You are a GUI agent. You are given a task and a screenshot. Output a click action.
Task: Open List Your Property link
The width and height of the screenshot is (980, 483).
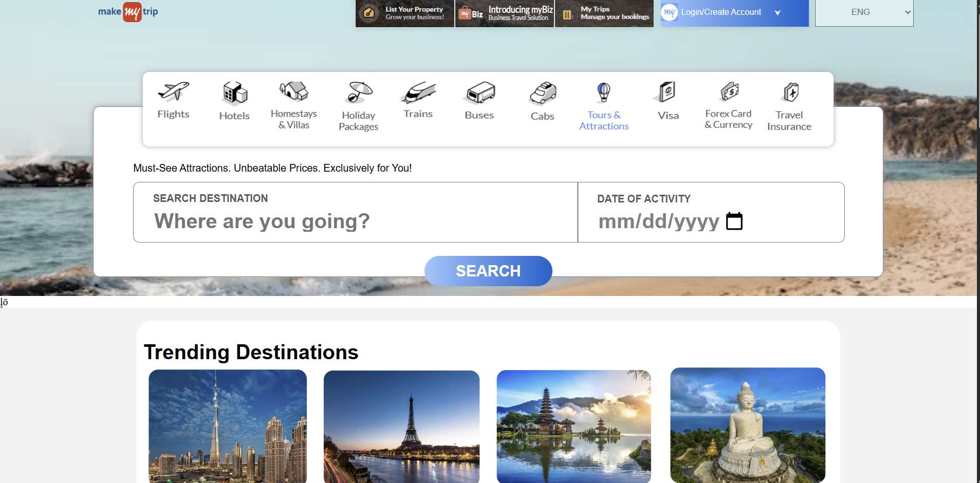click(405, 13)
